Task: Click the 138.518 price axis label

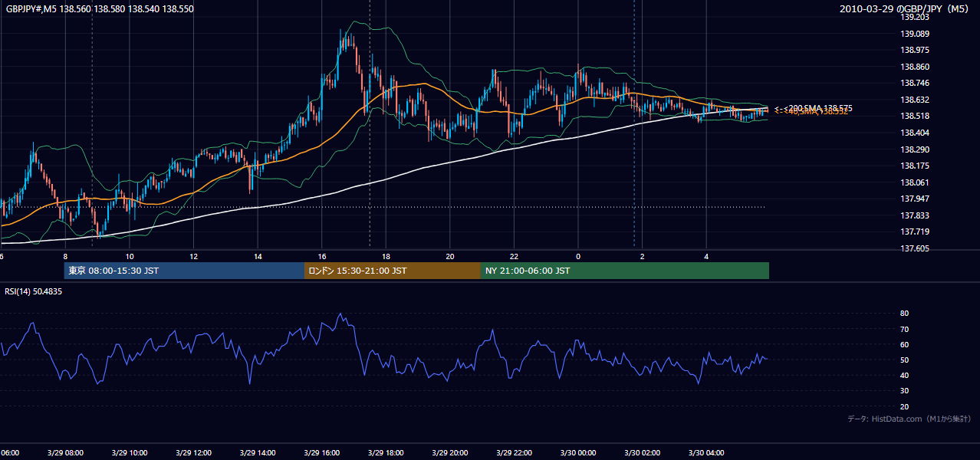Action: pyautogui.click(x=915, y=116)
